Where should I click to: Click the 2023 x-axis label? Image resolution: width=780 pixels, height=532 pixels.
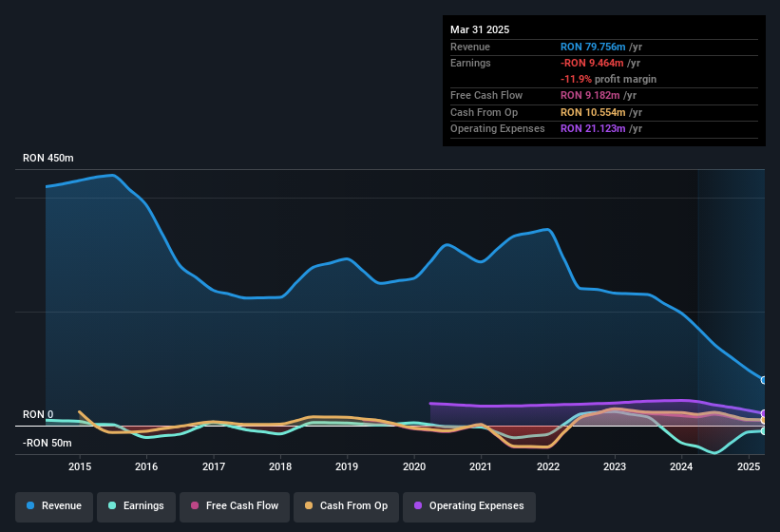[x=615, y=466]
